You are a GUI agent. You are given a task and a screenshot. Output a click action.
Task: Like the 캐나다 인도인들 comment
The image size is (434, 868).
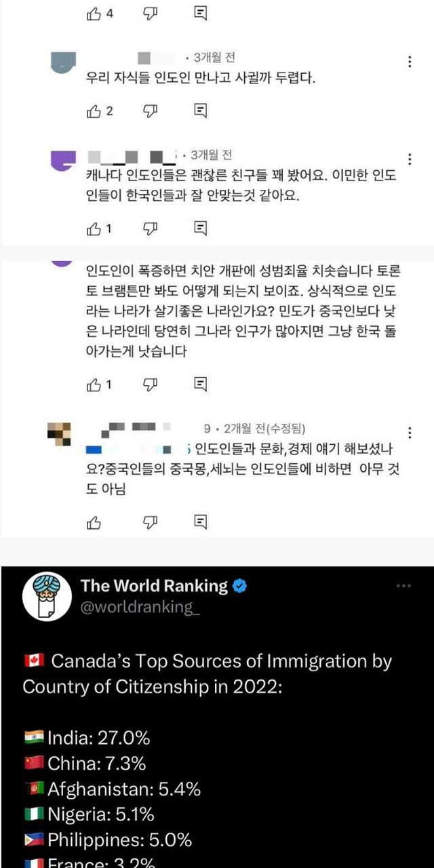tap(94, 229)
